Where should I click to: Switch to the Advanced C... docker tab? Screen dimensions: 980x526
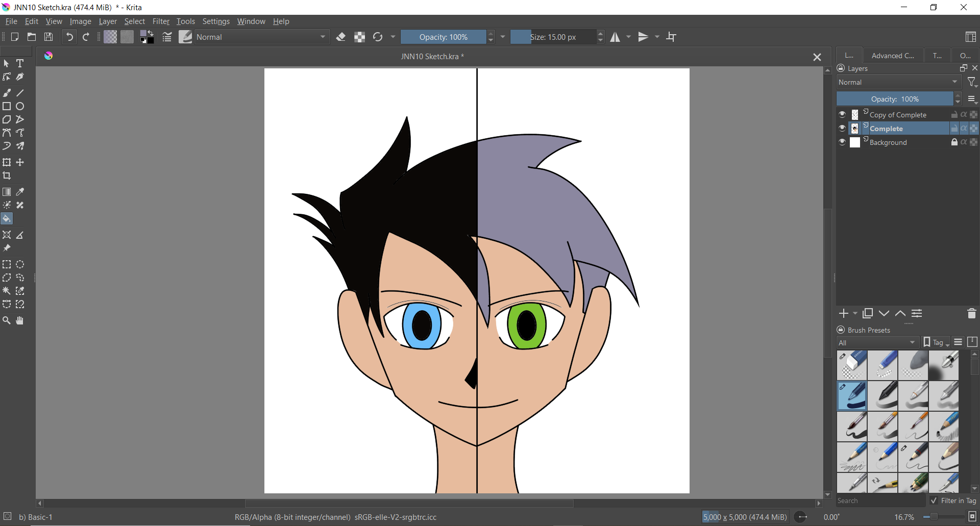tap(893, 56)
